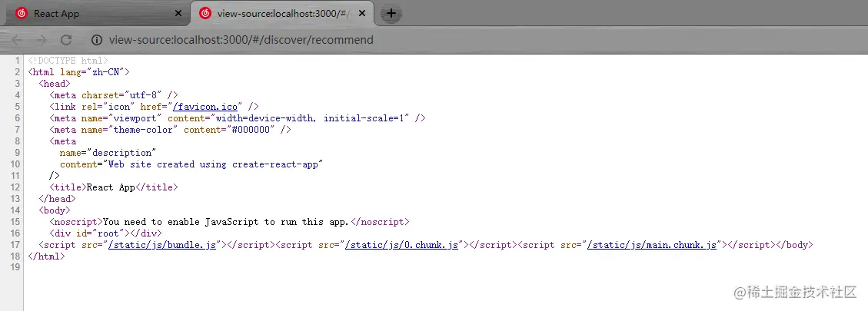
Task: Open the /static/js/main.chunk.js link
Action: pos(652,245)
